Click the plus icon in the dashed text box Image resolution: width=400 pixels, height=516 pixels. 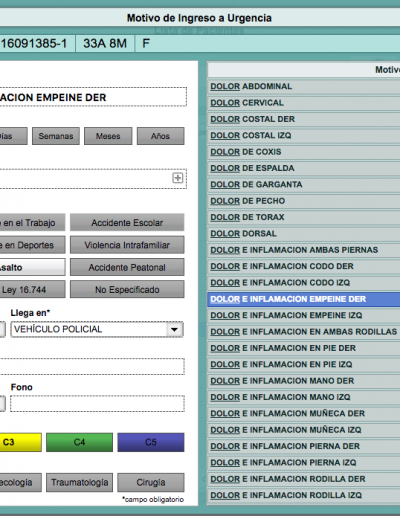click(177, 178)
